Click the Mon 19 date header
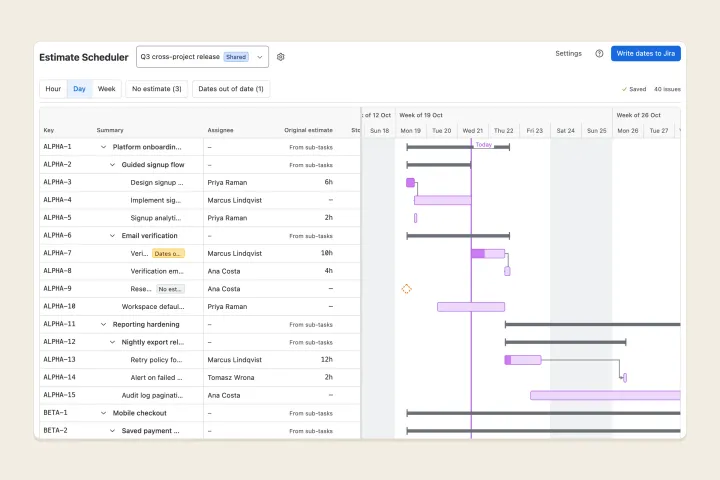This screenshot has height=480, width=720. 411,131
